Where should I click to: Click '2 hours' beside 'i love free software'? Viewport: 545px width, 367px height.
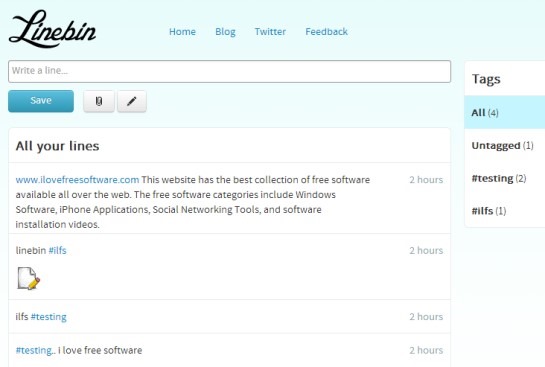[x=426, y=350]
